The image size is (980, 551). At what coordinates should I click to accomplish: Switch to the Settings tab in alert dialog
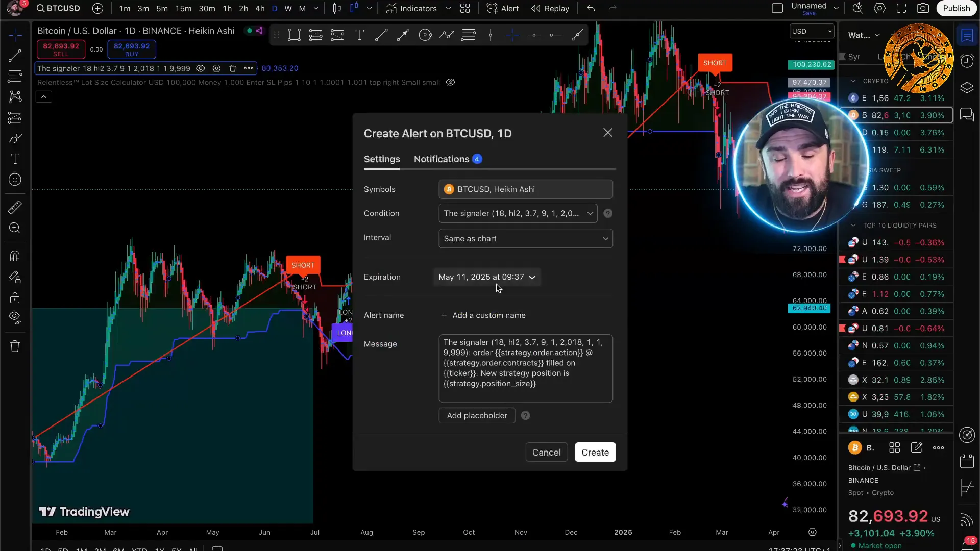pos(382,159)
